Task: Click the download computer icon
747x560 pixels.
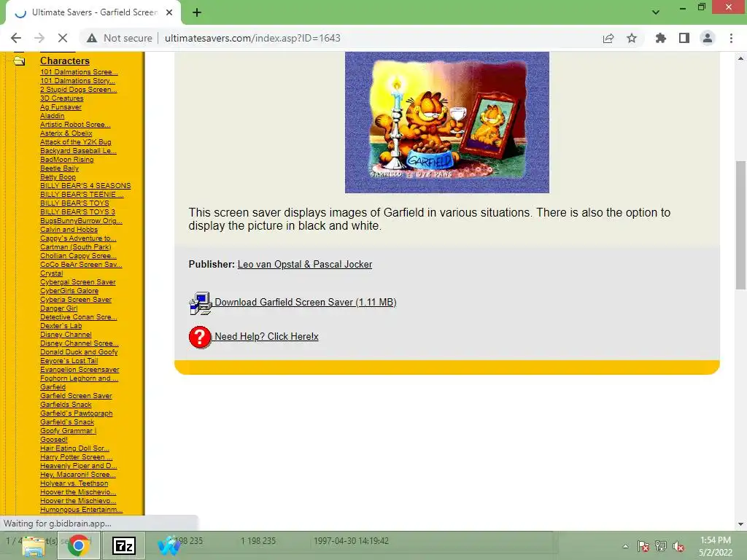Action: coord(201,303)
